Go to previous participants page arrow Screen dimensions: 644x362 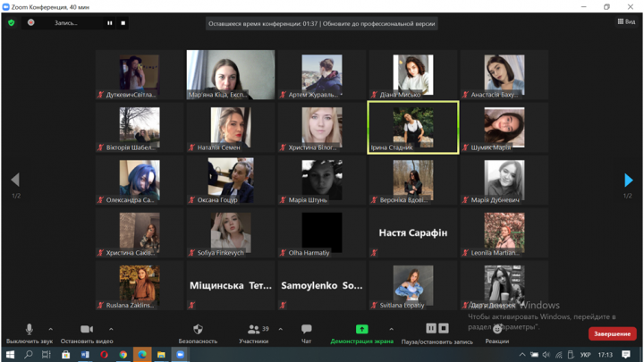pos(15,181)
